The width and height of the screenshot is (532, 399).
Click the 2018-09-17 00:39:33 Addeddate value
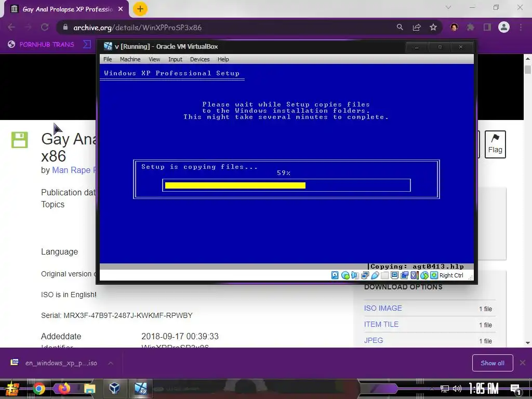click(180, 336)
